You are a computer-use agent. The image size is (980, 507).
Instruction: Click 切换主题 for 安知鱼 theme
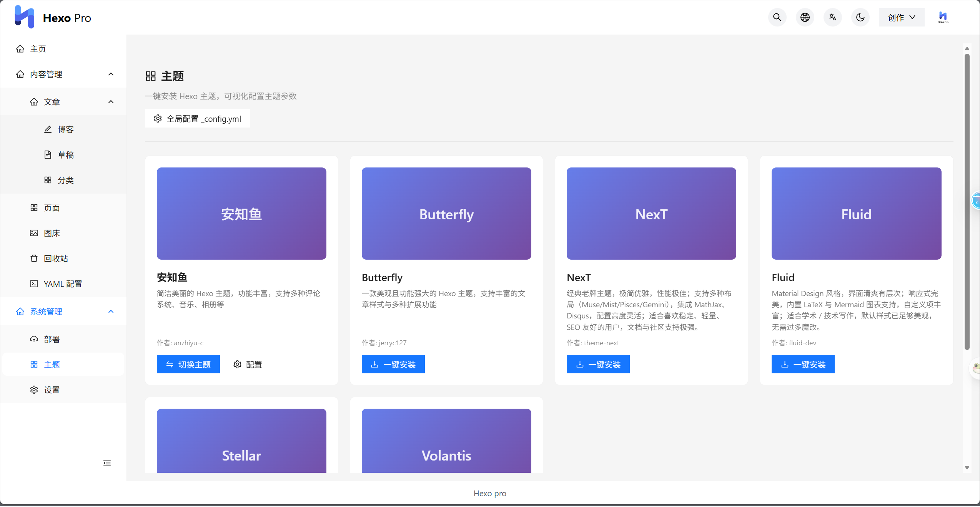coord(188,364)
